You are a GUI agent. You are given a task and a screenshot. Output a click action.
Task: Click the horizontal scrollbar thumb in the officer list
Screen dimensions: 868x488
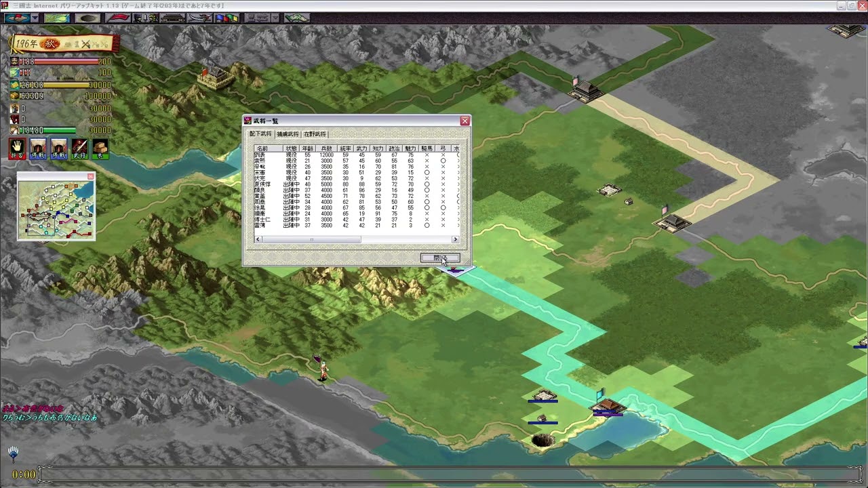pyautogui.click(x=311, y=239)
